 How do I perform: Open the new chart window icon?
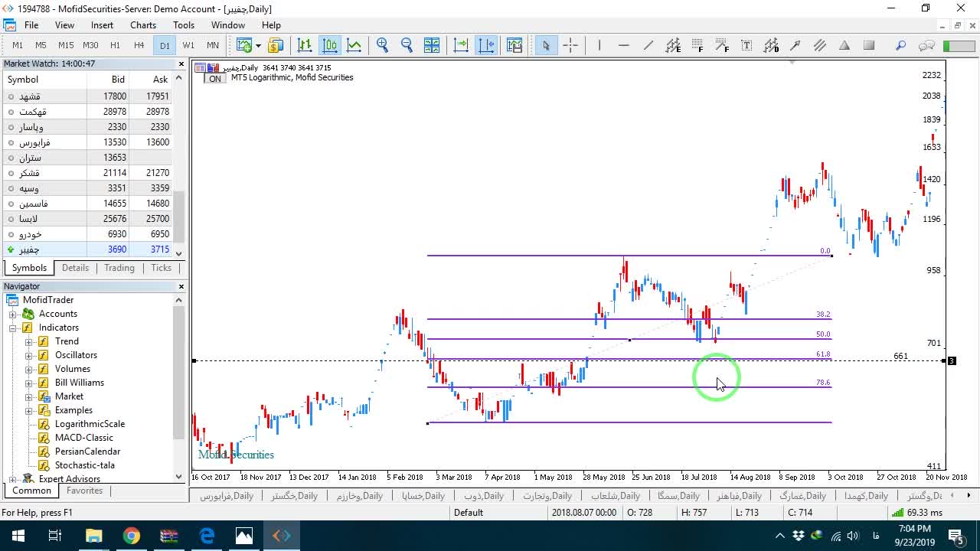click(x=244, y=45)
